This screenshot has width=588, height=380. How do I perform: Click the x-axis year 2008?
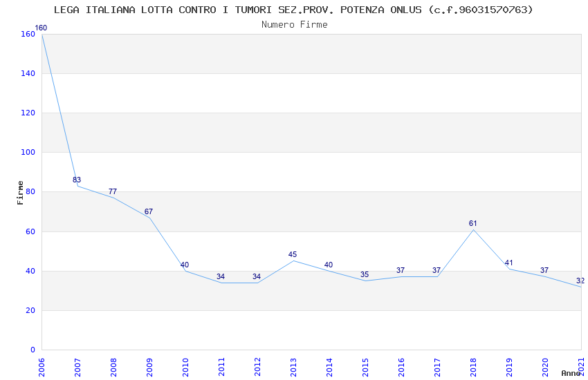(x=113, y=368)
